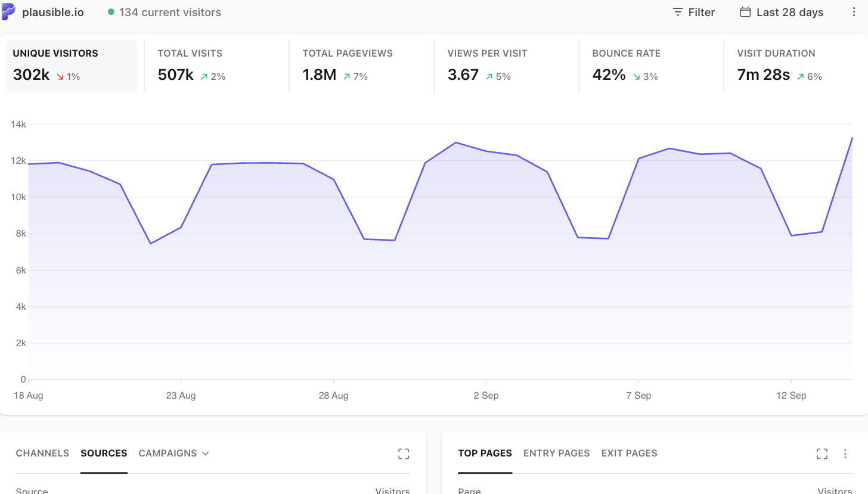Click the 12 Sep x-axis label
Viewport: 868px width, 494px height.
[791, 396]
